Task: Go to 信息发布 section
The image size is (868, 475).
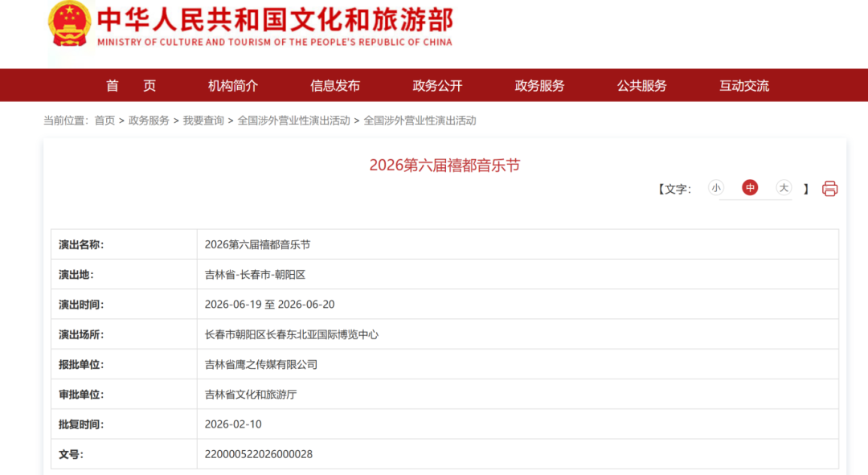Action: click(335, 86)
